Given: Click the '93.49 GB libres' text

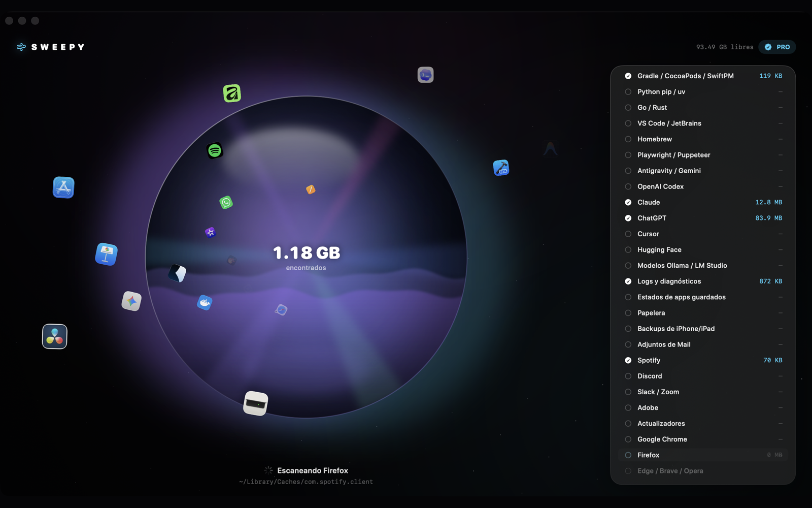Looking at the screenshot, I should 725,47.
